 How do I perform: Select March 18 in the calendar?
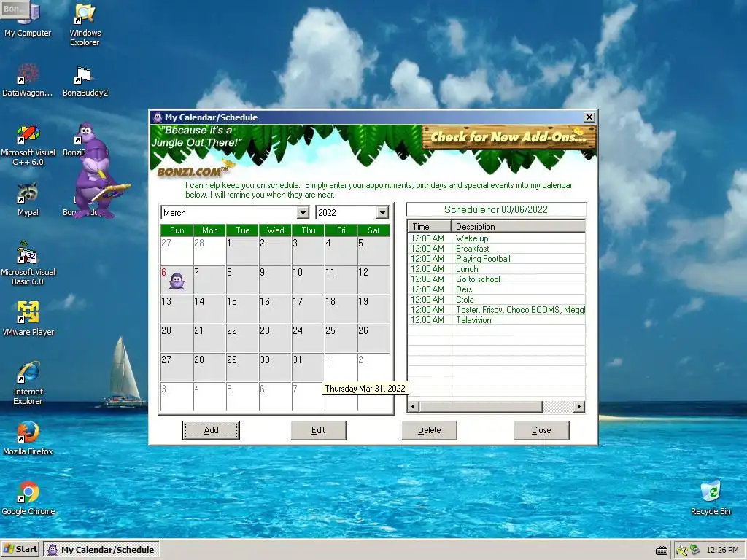(341, 309)
